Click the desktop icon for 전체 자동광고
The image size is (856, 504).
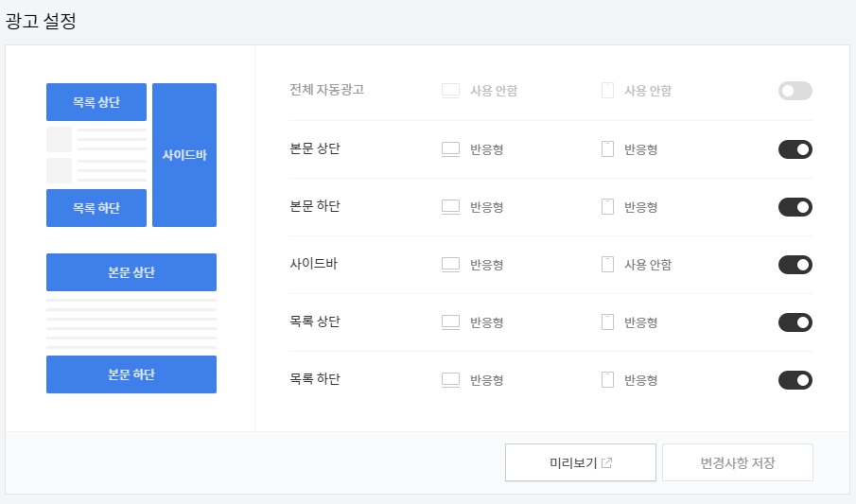coord(450,91)
